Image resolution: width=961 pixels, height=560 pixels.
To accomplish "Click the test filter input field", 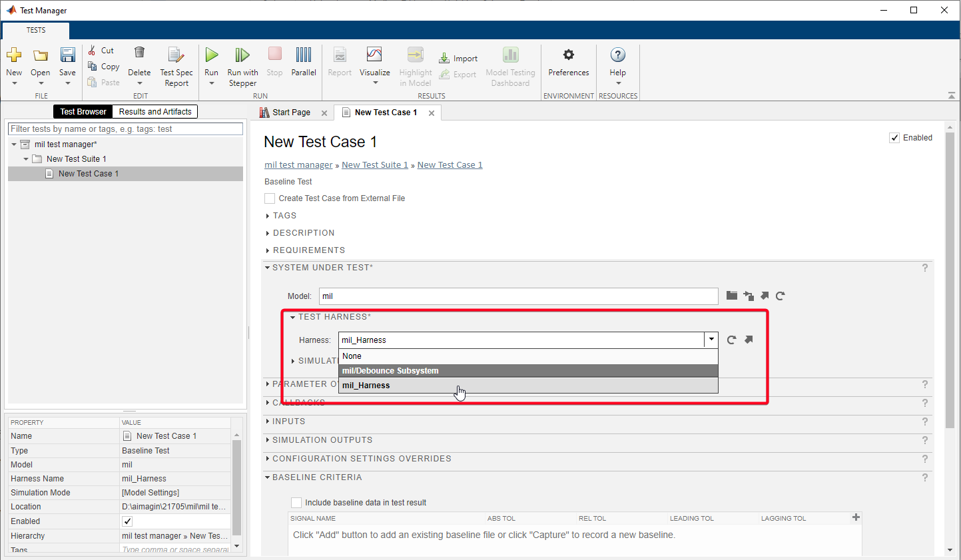I will [125, 129].
